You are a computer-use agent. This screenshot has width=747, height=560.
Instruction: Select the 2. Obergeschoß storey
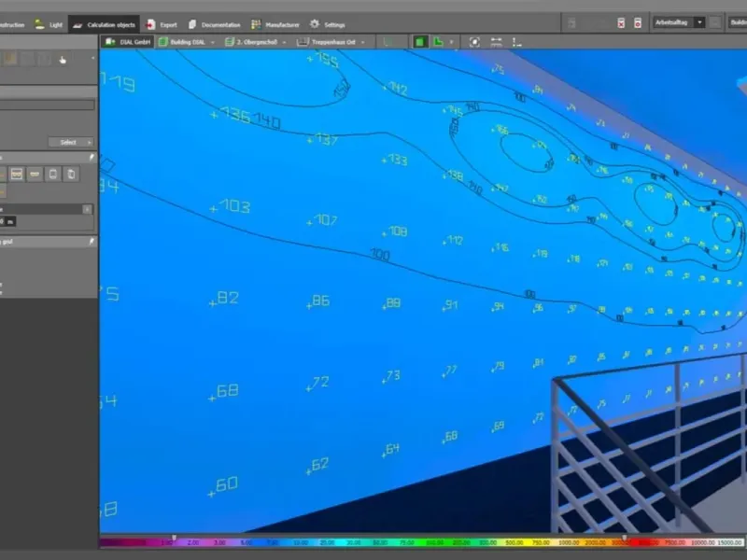pyautogui.click(x=251, y=42)
